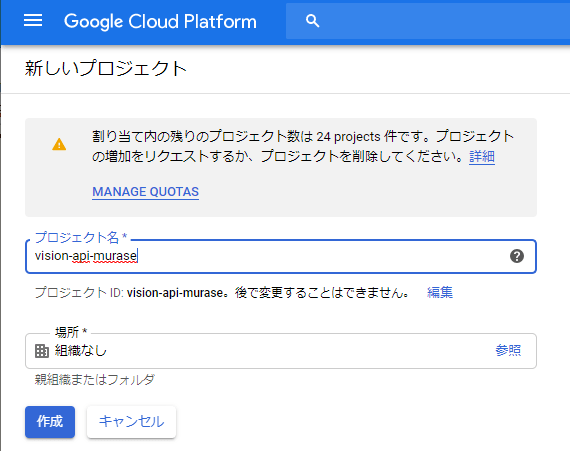Click the organization building icon

42,351
